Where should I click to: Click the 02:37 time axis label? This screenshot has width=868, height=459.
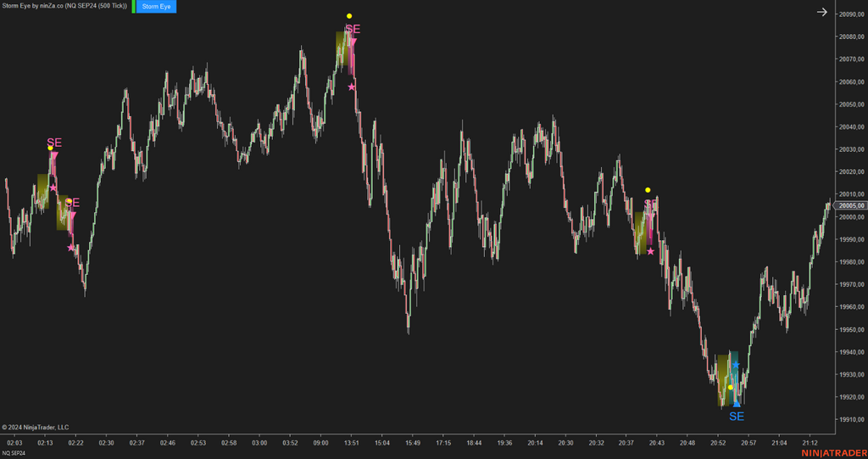click(x=136, y=443)
